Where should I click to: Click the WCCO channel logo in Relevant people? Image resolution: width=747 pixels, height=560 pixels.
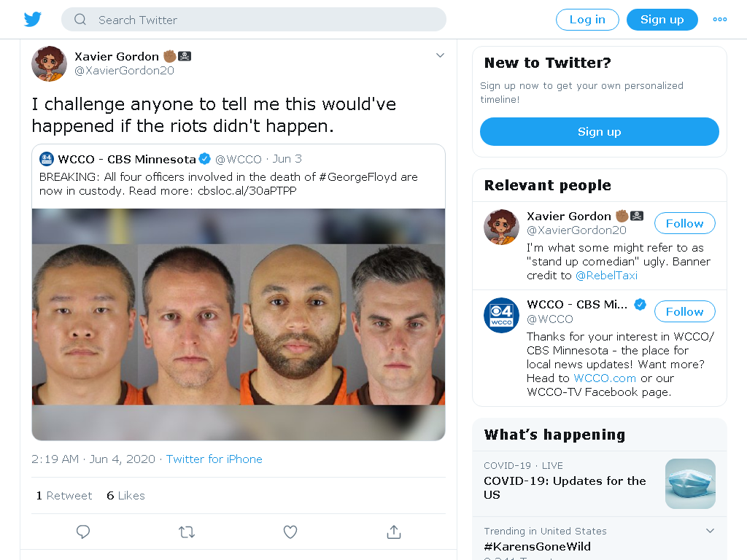(x=501, y=315)
